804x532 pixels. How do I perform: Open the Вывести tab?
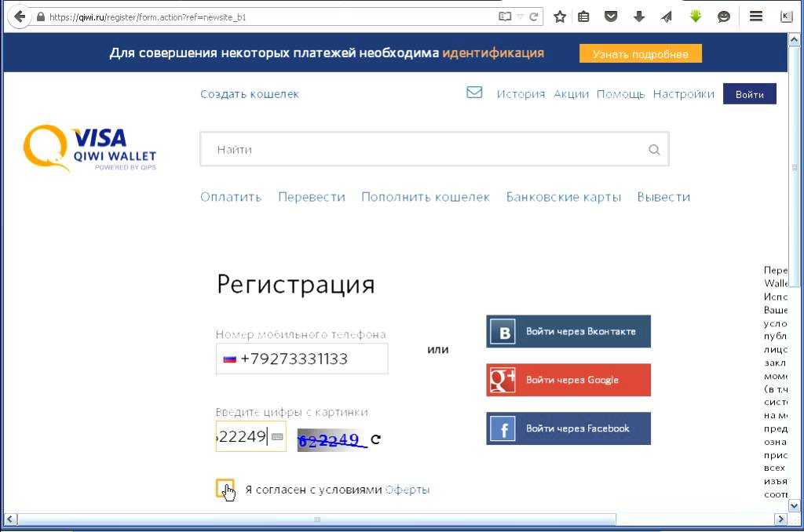pos(663,197)
